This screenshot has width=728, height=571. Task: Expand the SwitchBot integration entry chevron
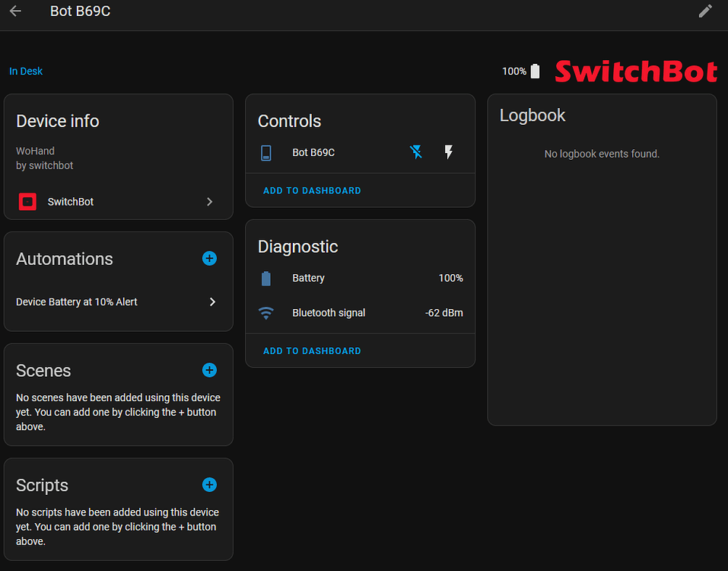click(x=209, y=202)
